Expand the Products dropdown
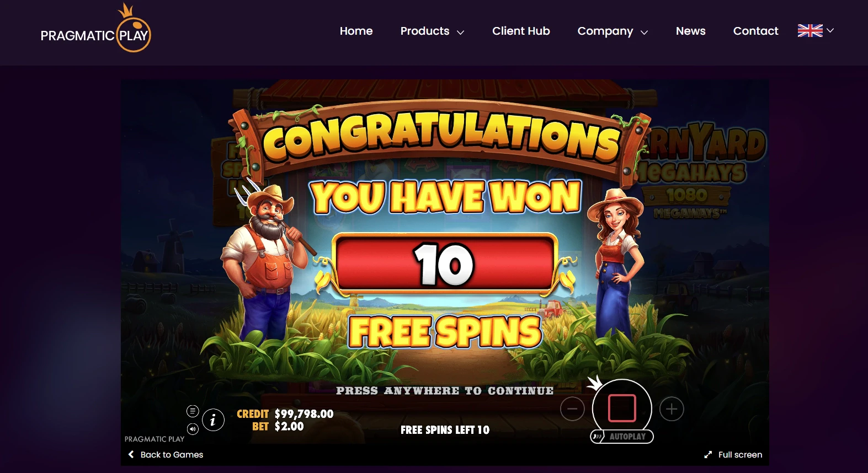The image size is (868, 473). point(433,31)
